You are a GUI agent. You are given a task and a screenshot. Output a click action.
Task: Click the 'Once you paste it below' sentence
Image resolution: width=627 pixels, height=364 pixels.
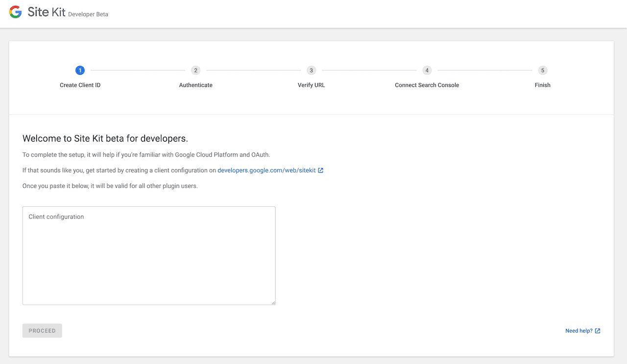pyautogui.click(x=110, y=186)
